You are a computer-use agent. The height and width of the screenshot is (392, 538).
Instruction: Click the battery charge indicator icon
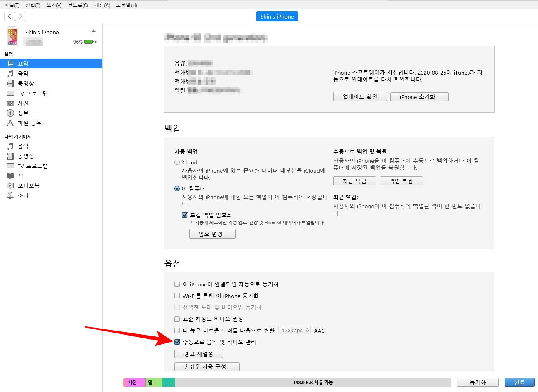[x=89, y=42]
